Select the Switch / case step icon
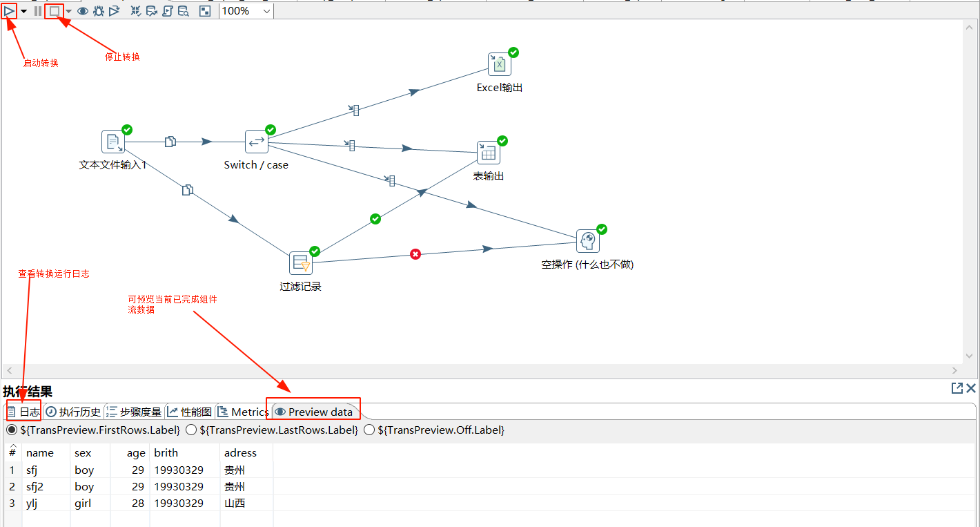The image size is (980, 527). [x=257, y=142]
